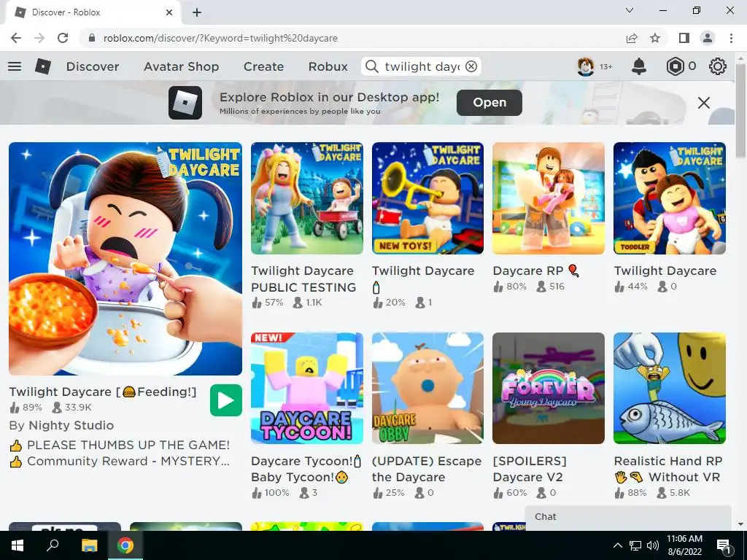The image size is (747, 560).
Task: Click the Daycare RP title text
Action: tap(536, 271)
